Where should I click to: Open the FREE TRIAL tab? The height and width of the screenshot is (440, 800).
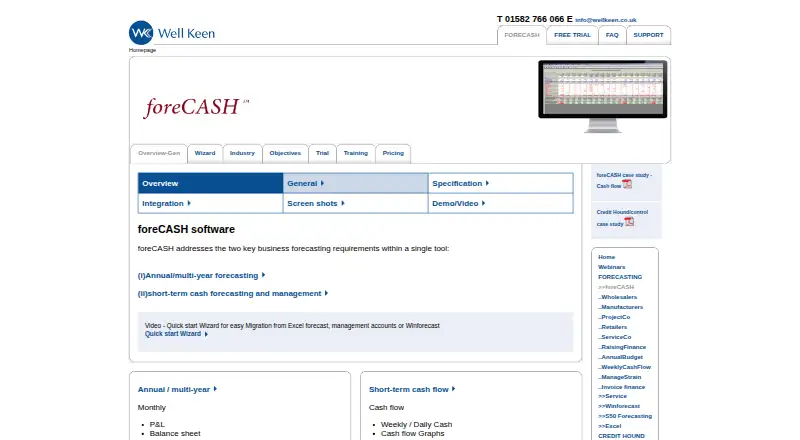tap(572, 35)
